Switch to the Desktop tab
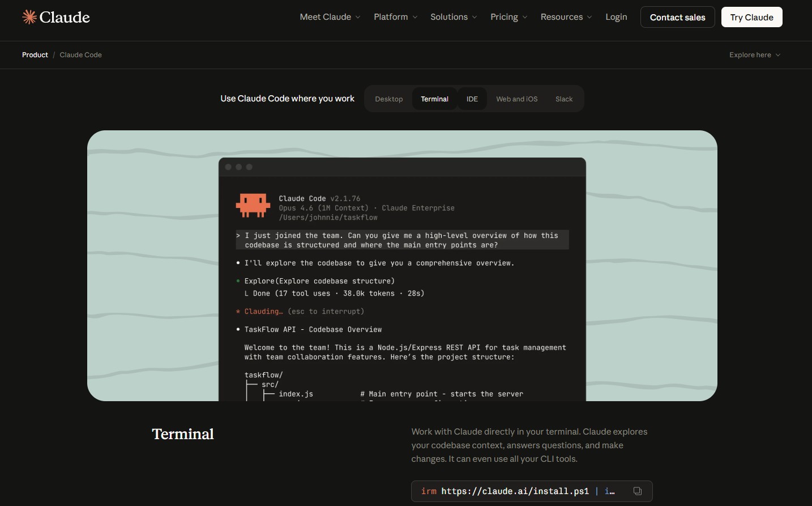This screenshot has width=812, height=506. click(389, 99)
